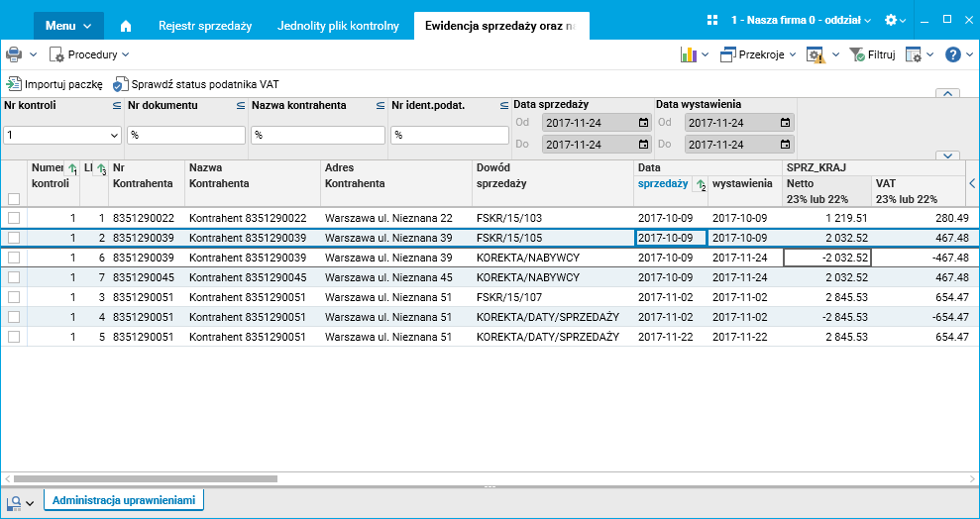Switch to Jednolity plik kontrolny tab
Screen dimensions: 980x519
tap(338, 26)
